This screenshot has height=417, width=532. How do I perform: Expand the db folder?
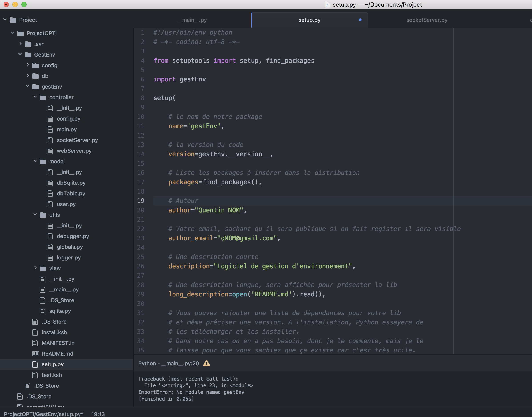pos(28,75)
